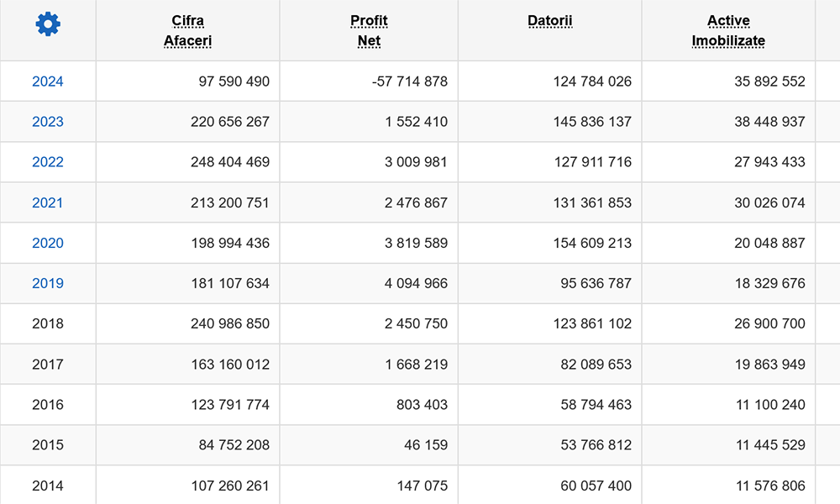Select the 2018 row year cell

click(x=48, y=323)
